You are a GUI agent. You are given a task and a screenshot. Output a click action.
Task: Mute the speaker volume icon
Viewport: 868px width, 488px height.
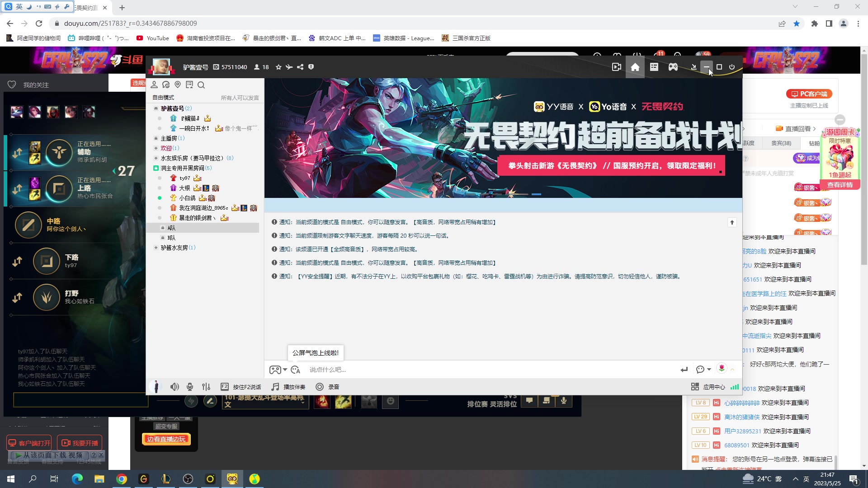(175, 387)
